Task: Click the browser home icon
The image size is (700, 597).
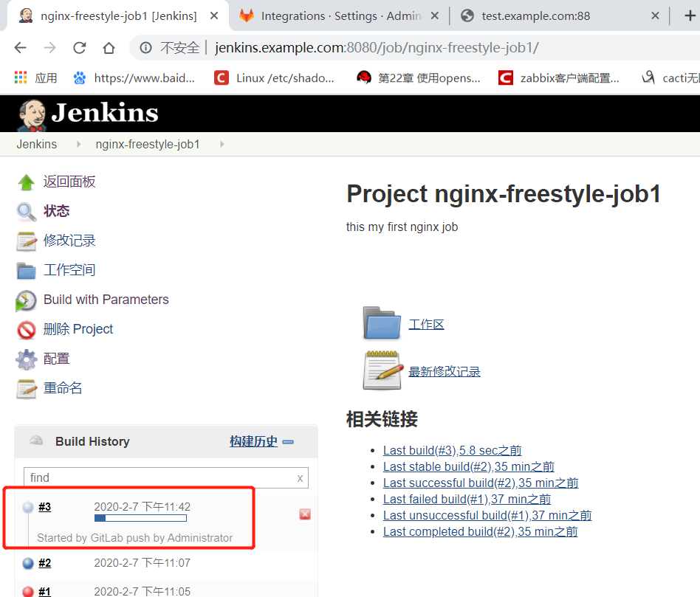Action: [109, 48]
